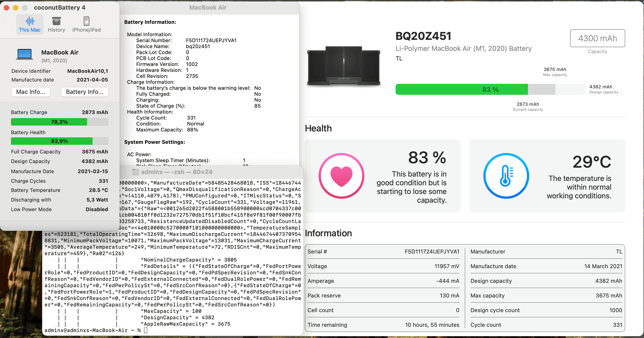Open the Mac Info... button
644x338 pixels.
click(31, 92)
